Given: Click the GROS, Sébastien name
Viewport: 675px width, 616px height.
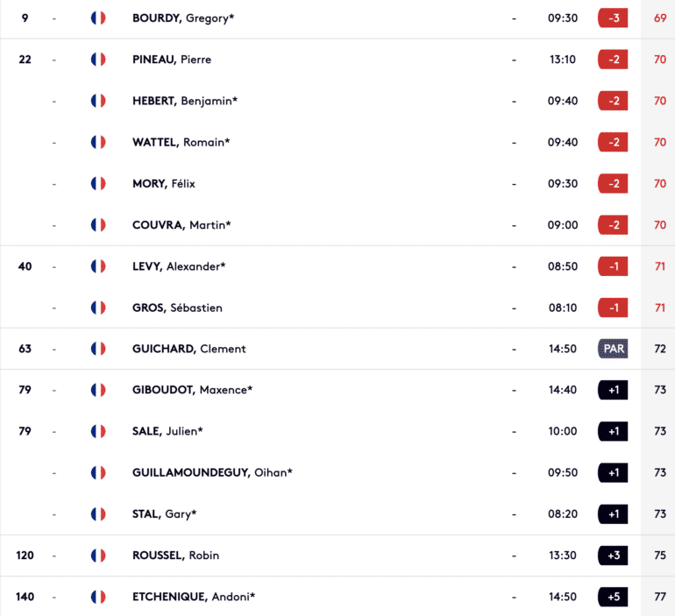Looking at the screenshot, I should [177, 308].
